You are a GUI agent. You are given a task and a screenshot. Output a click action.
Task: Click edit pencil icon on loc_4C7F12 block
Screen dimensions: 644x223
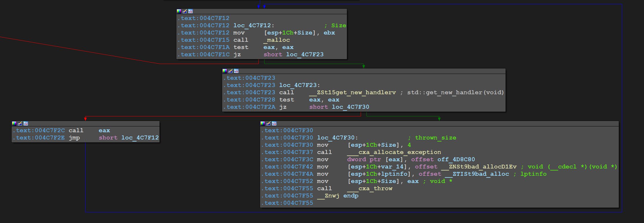[x=185, y=11]
